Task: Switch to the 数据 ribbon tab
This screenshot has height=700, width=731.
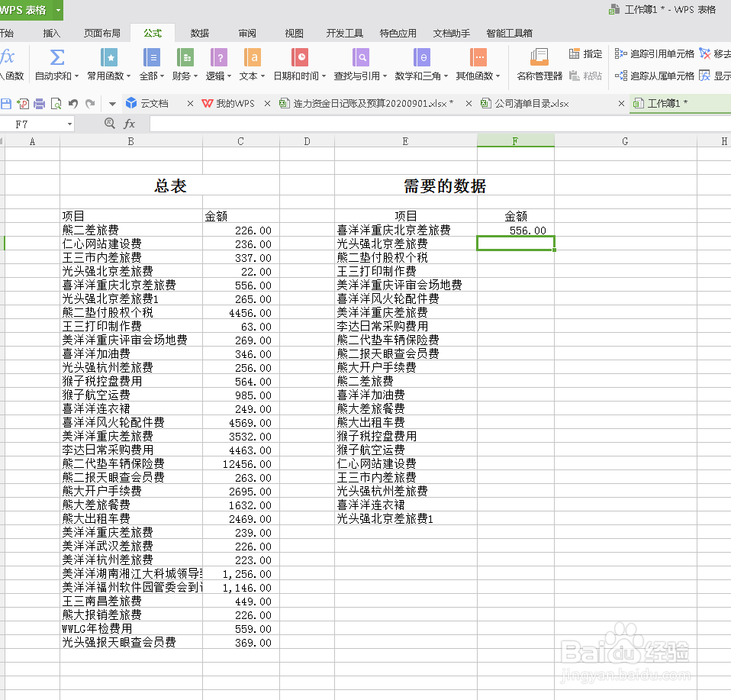Action: (x=199, y=33)
